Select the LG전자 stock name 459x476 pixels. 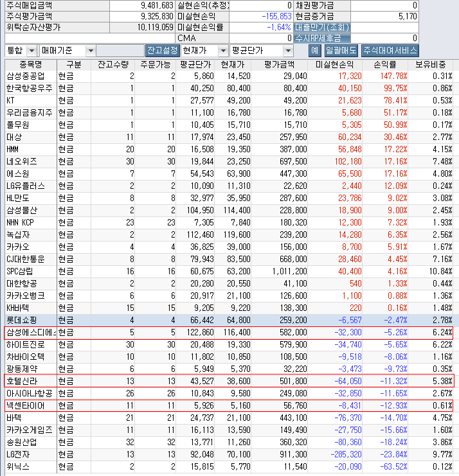(18, 454)
